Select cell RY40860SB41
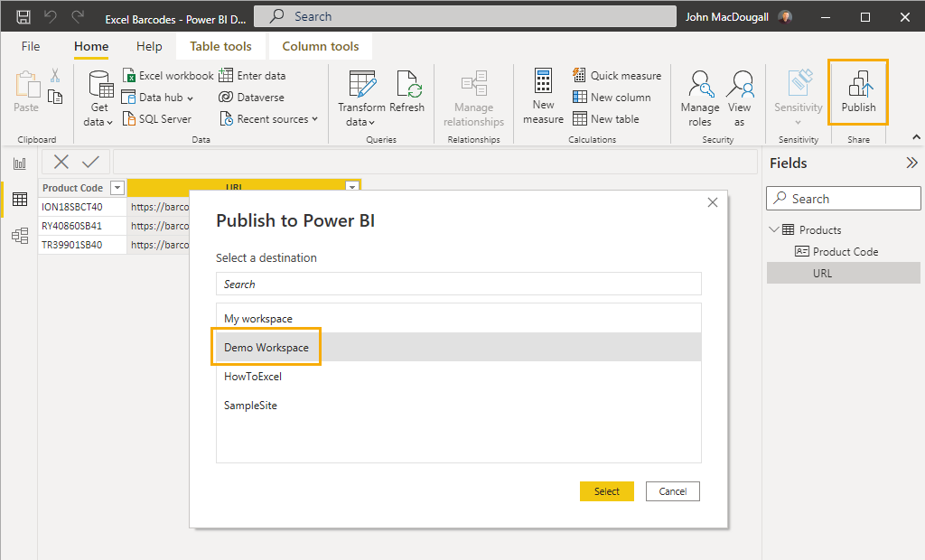The height and width of the screenshot is (560, 925). [x=82, y=226]
